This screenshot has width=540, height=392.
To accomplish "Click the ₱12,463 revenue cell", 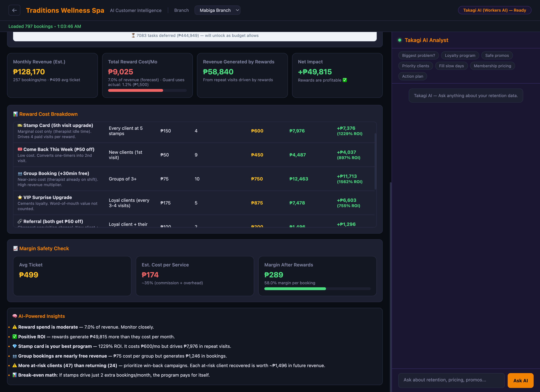I will [x=299, y=179].
